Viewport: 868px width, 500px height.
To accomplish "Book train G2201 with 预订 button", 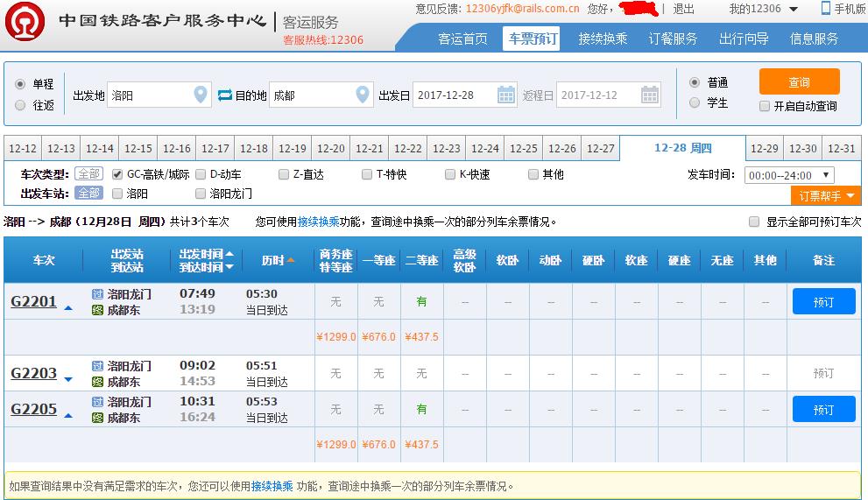I will [823, 302].
